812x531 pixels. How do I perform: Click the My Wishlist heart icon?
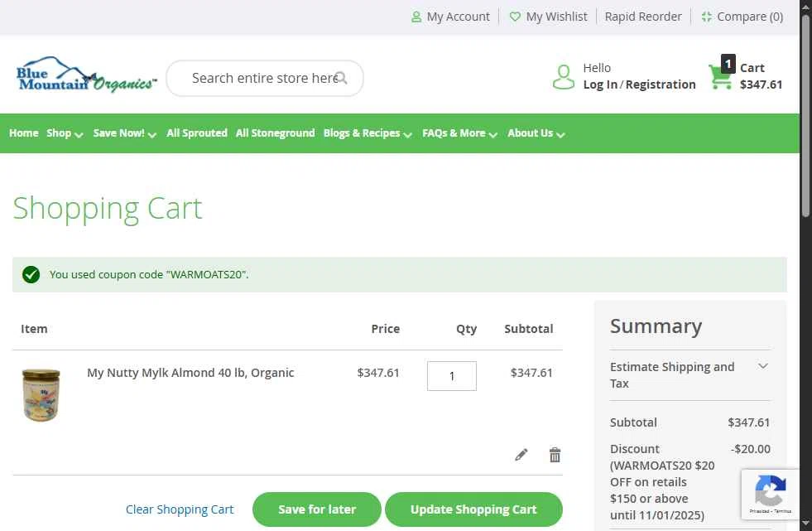click(x=515, y=17)
